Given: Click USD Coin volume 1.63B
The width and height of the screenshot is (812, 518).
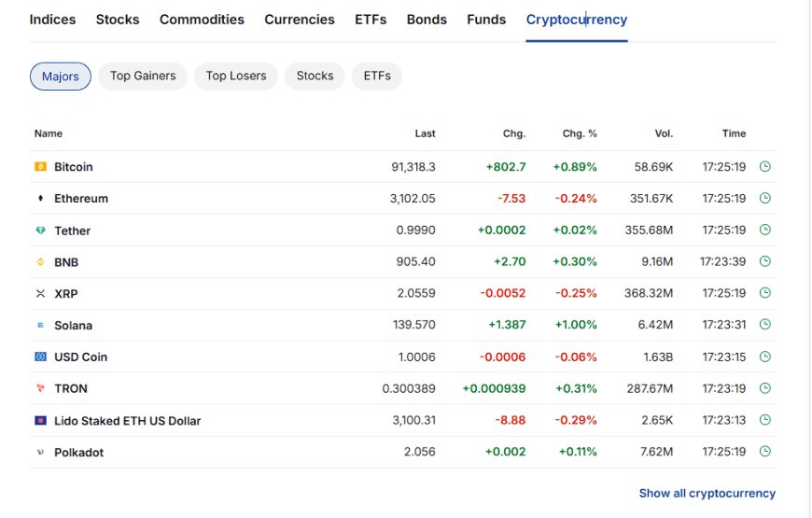Looking at the screenshot, I should 658,357.
